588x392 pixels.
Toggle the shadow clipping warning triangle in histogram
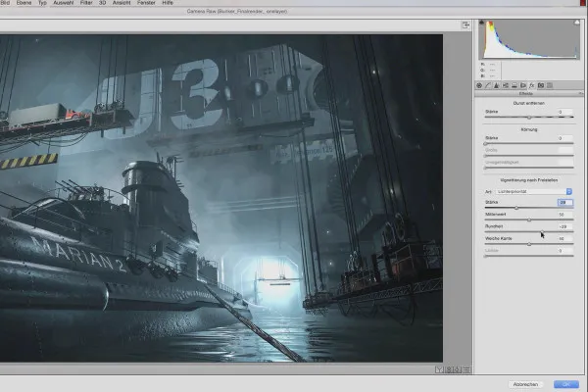click(x=482, y=23)
